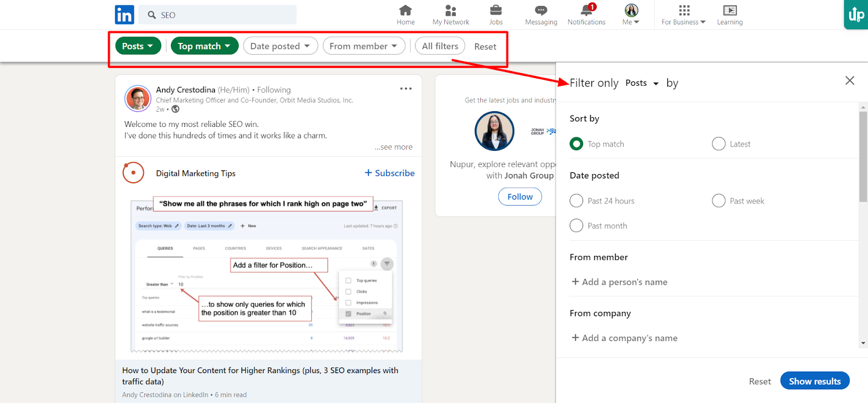Expand the For Business dropdown arrow
The height and width of the screenshot is (403, 868).
703,22
